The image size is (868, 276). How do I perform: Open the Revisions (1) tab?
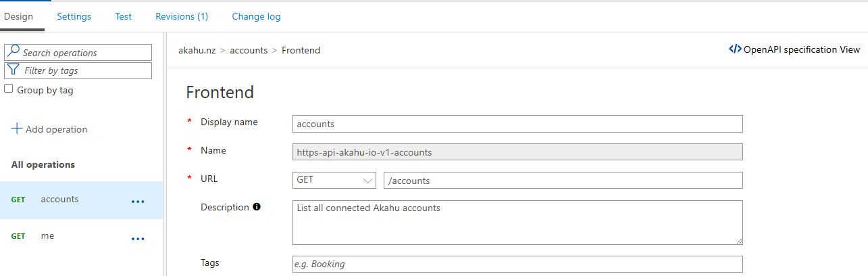(182, 16)
